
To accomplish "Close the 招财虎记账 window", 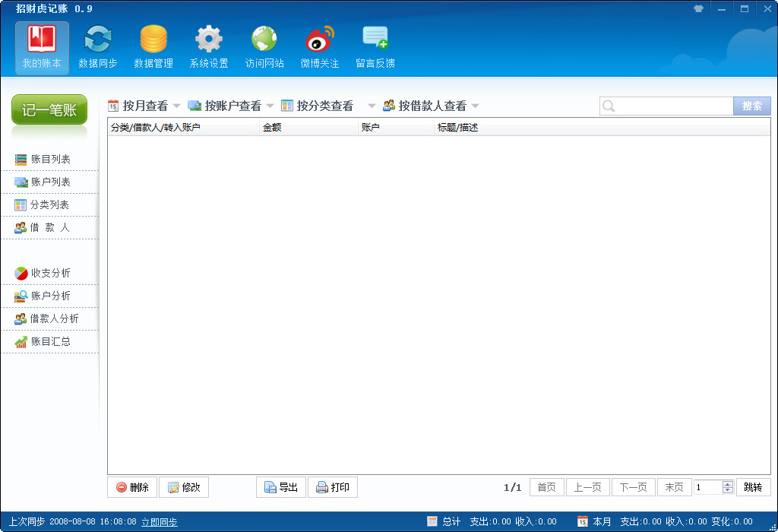I will 767,9.
